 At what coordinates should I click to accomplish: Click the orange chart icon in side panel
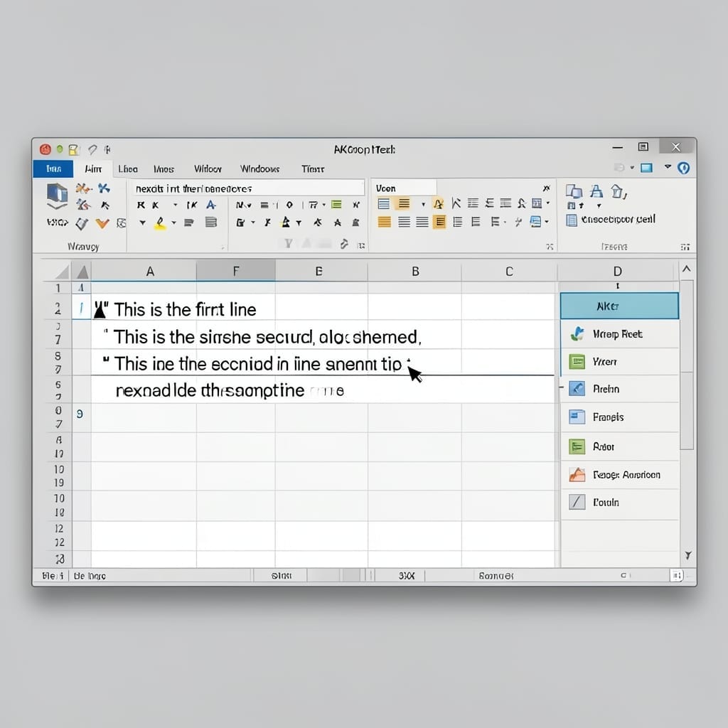577,474
